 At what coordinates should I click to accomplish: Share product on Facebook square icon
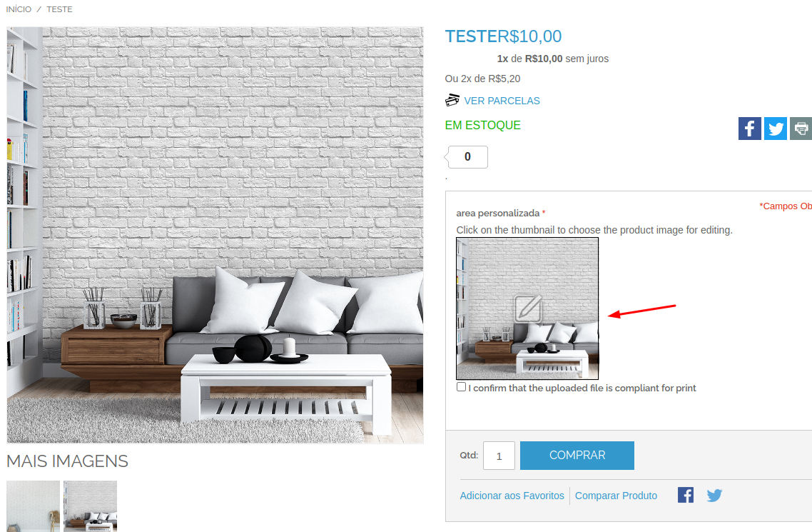coord(749,129)
